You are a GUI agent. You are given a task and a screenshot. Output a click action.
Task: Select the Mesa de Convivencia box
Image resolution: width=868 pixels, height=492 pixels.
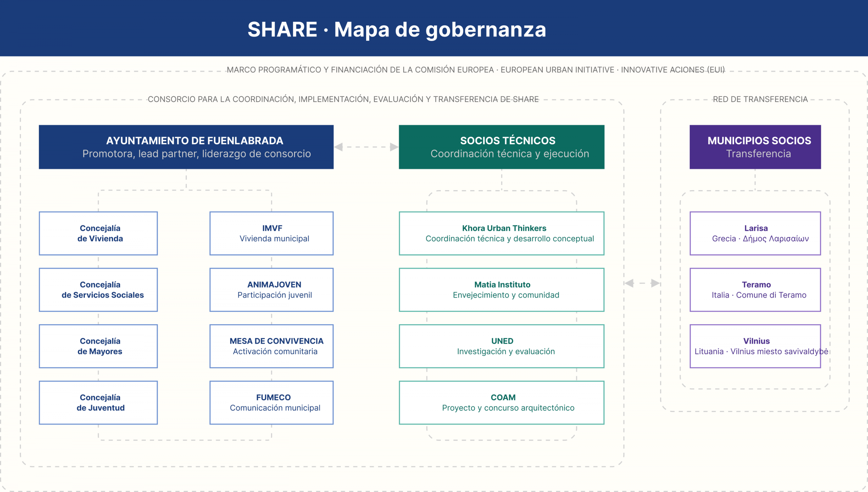271,346
